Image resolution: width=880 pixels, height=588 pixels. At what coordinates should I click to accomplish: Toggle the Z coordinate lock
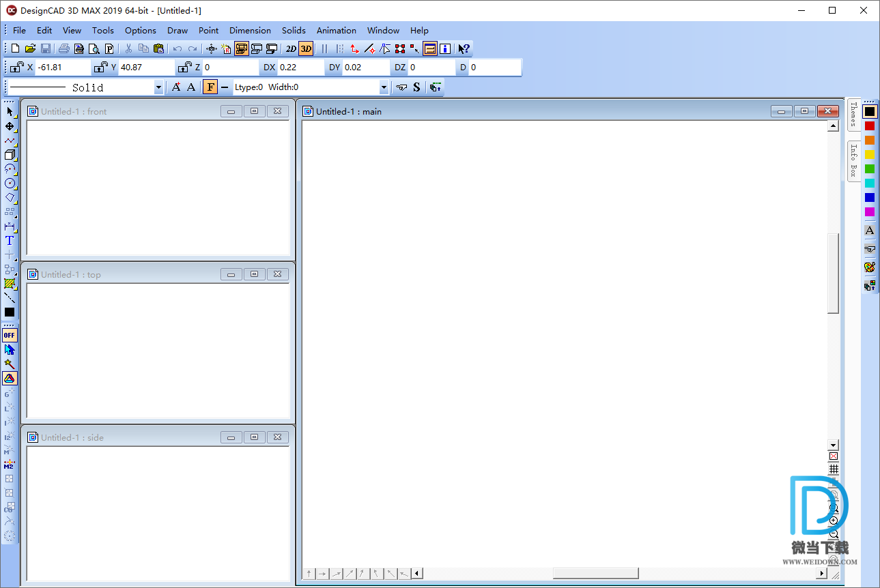[184, 67]
